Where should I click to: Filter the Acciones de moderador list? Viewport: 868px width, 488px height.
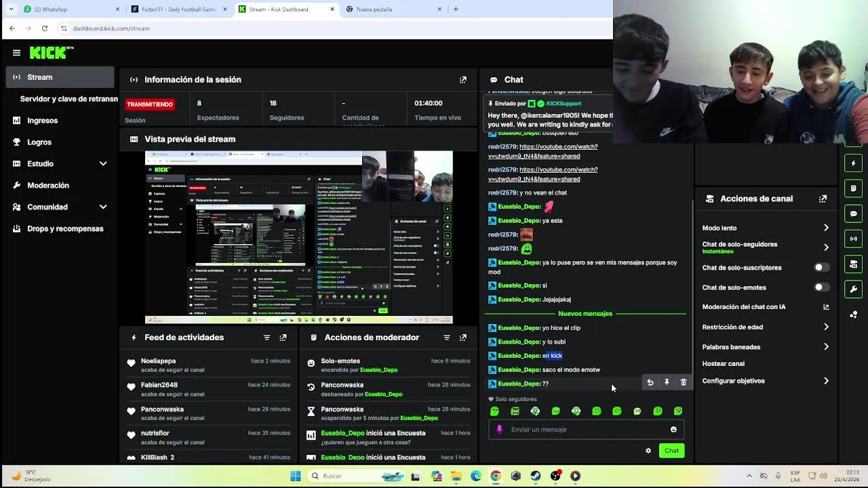click(446, 338)
